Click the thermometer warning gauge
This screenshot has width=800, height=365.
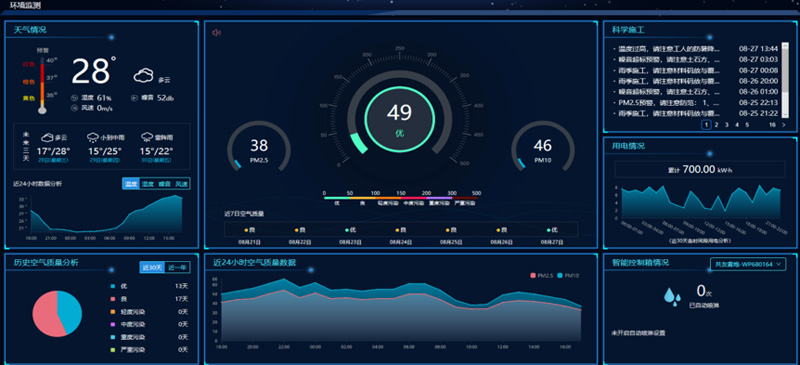(x=42, y=85)
